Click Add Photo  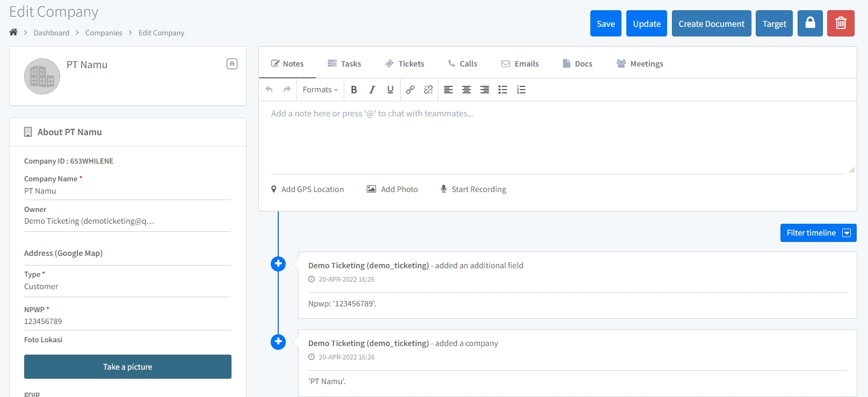[392, 189]
